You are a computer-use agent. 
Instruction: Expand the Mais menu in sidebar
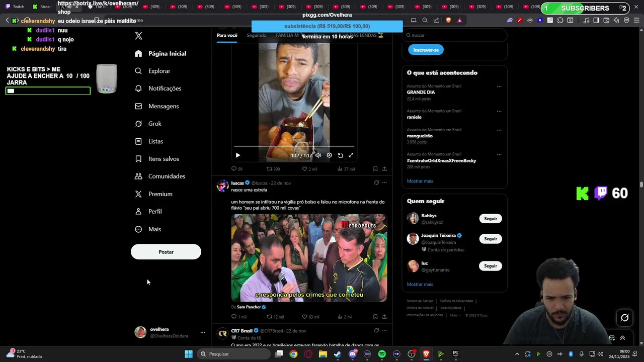[x=148, y=229]
